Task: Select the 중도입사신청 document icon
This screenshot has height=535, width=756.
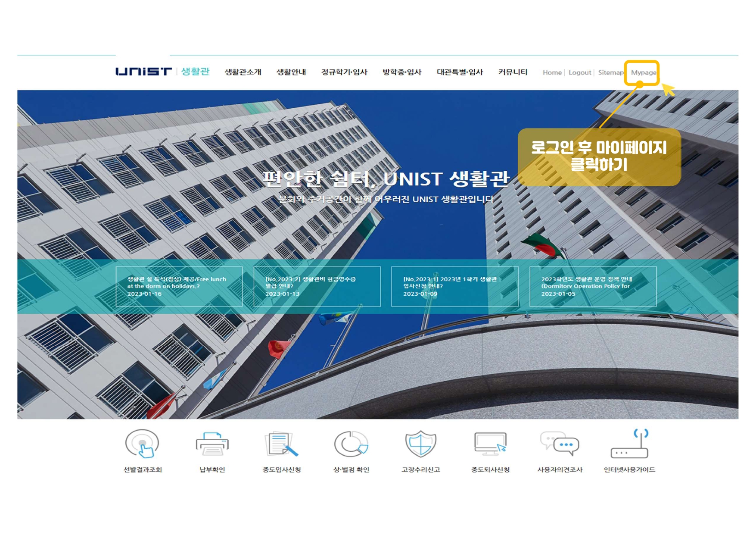Action: 281,444
